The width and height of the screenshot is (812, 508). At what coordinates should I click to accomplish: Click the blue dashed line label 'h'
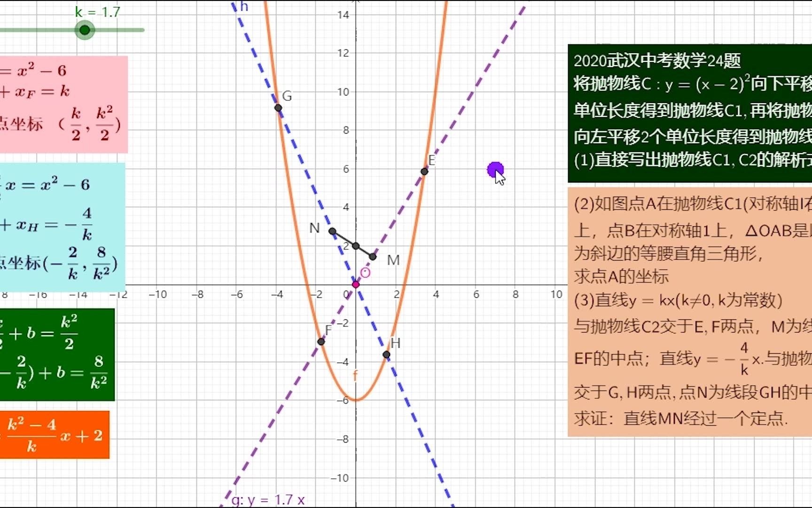click(244, 7)
